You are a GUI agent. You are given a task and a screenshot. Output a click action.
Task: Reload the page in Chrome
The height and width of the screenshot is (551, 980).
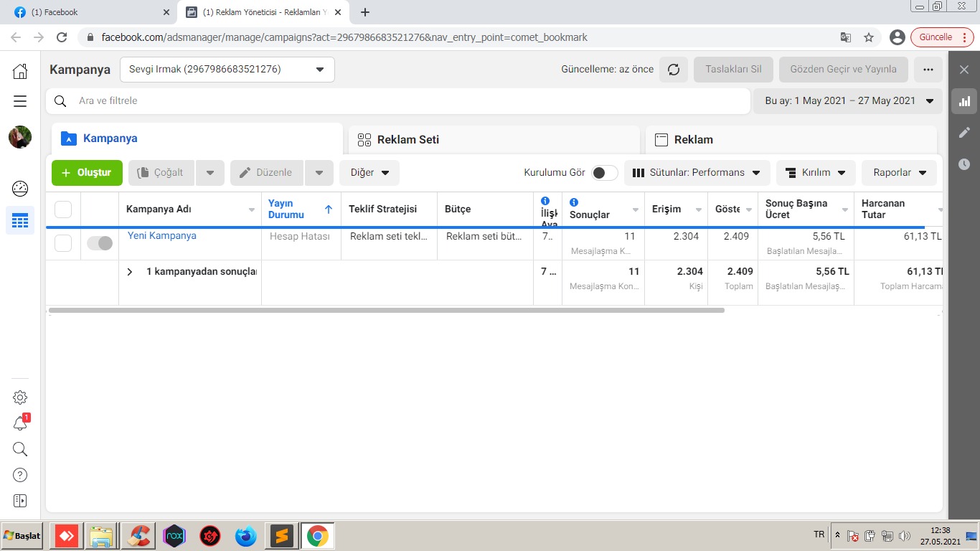pos(62,37)
